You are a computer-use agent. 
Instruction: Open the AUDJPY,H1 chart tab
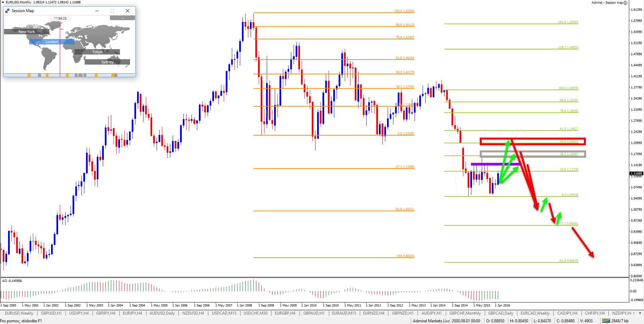pos(431,313)
